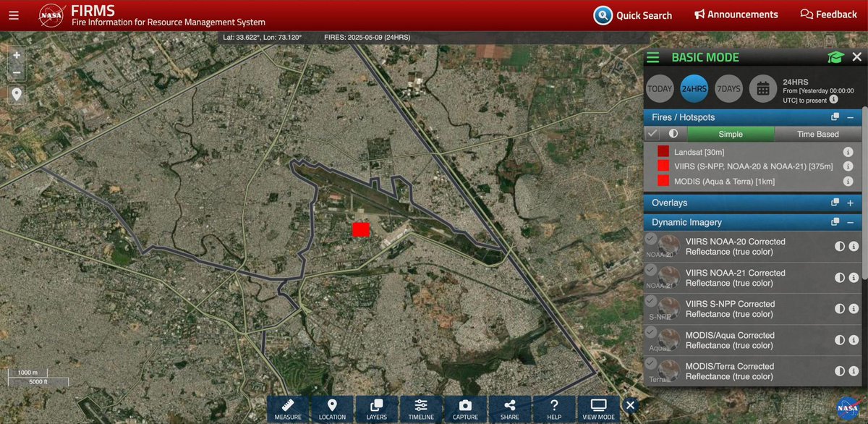Click the red VIIRS color swatch
Viewport: 868px width, 424px height.
tap(663, 166)
